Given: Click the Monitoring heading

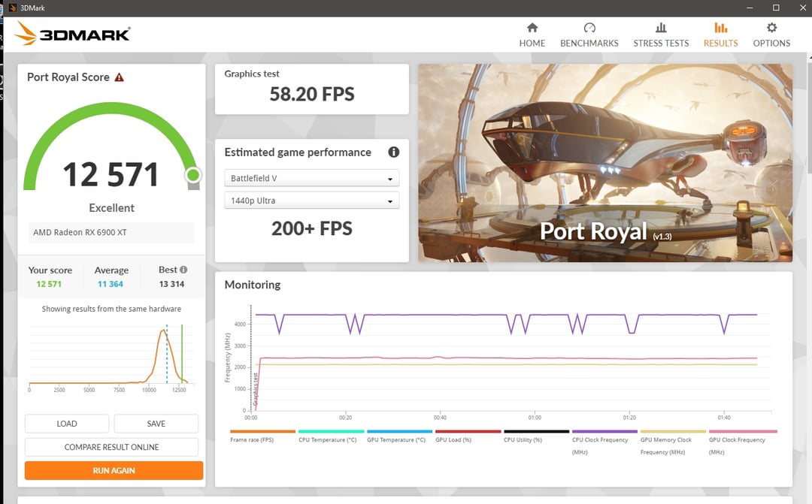Looking at the screenshot, I should pos(252,285).
